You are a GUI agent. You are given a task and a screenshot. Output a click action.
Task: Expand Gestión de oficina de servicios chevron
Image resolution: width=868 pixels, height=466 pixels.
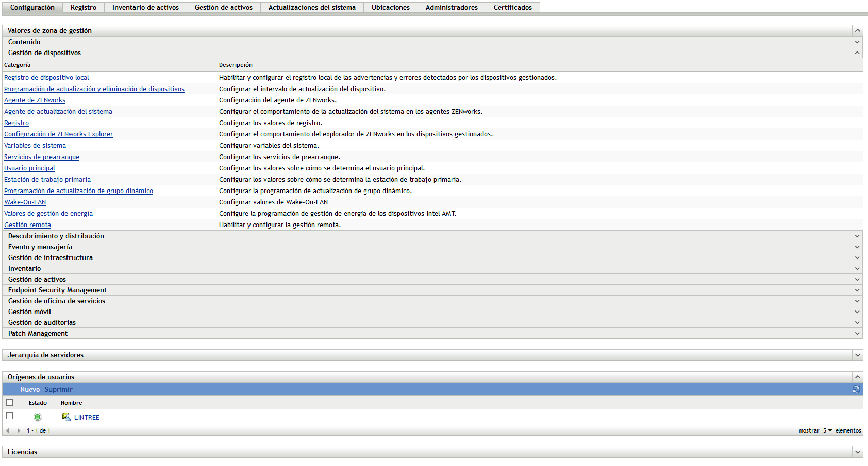857,301
